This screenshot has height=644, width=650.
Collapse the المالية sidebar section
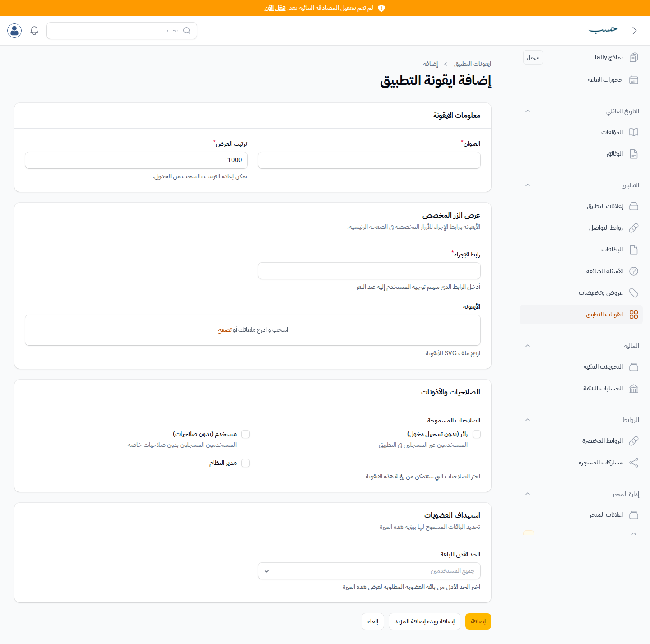(528, 346)
